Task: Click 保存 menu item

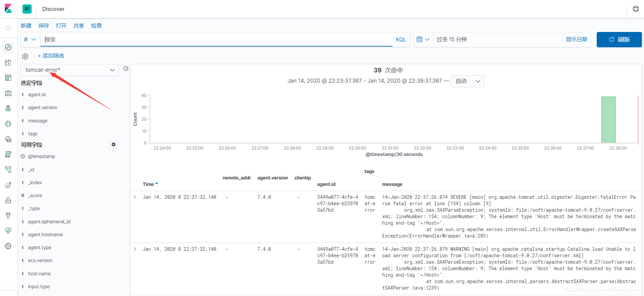Action: tap(44, 25)
